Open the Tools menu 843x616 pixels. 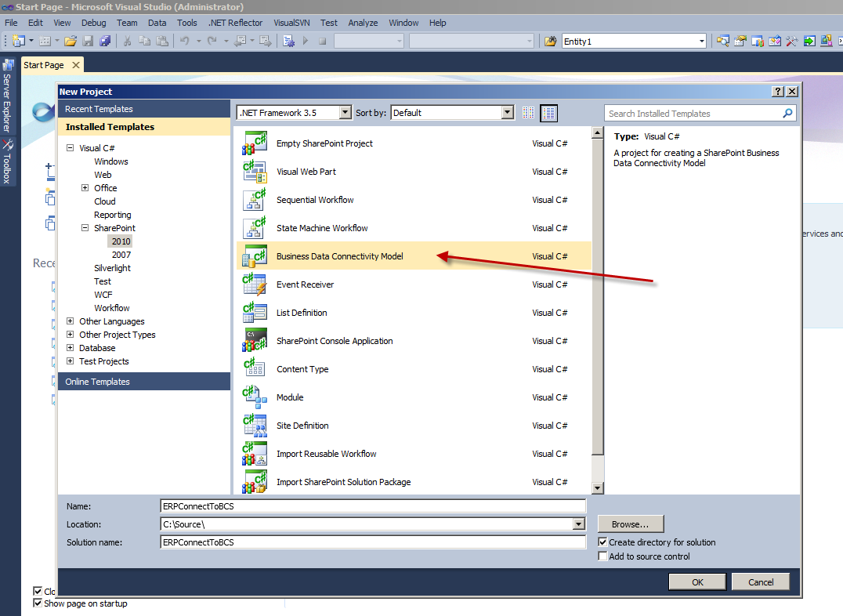tap(186, 23)
